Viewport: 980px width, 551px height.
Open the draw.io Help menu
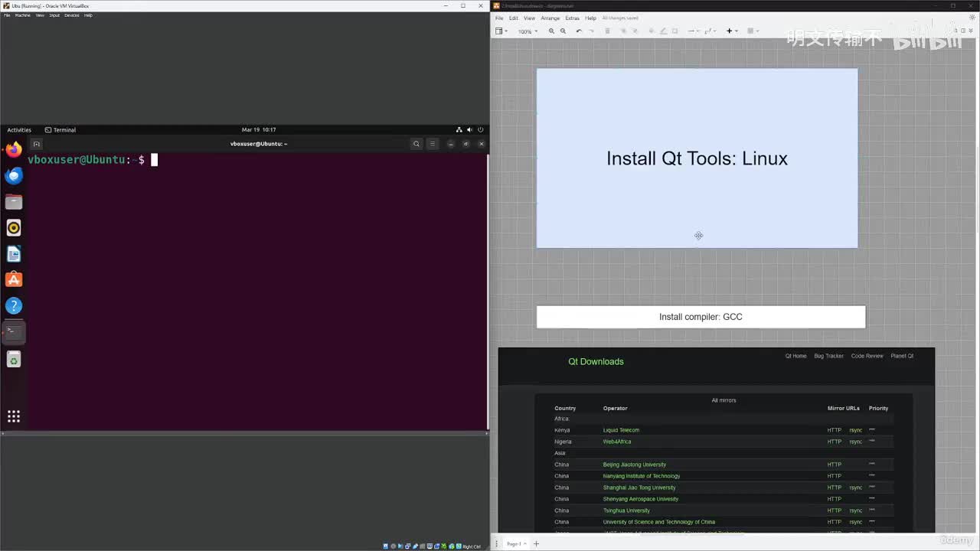coord(590,18)
